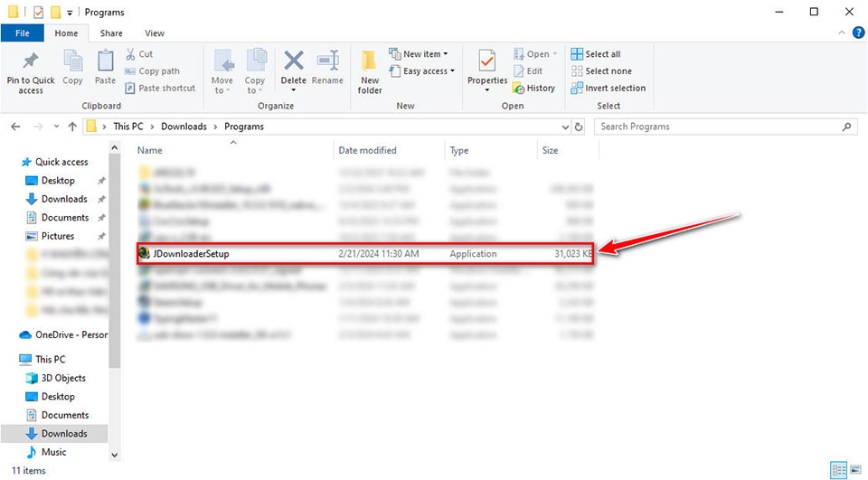
Task: Click Select none
Action: click(601, 71)
